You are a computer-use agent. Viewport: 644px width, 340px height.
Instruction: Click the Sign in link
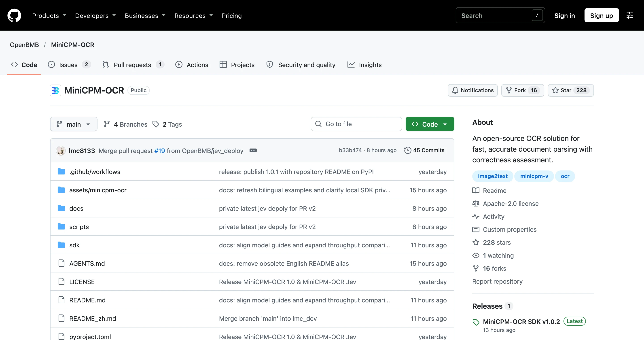[564, 15]
